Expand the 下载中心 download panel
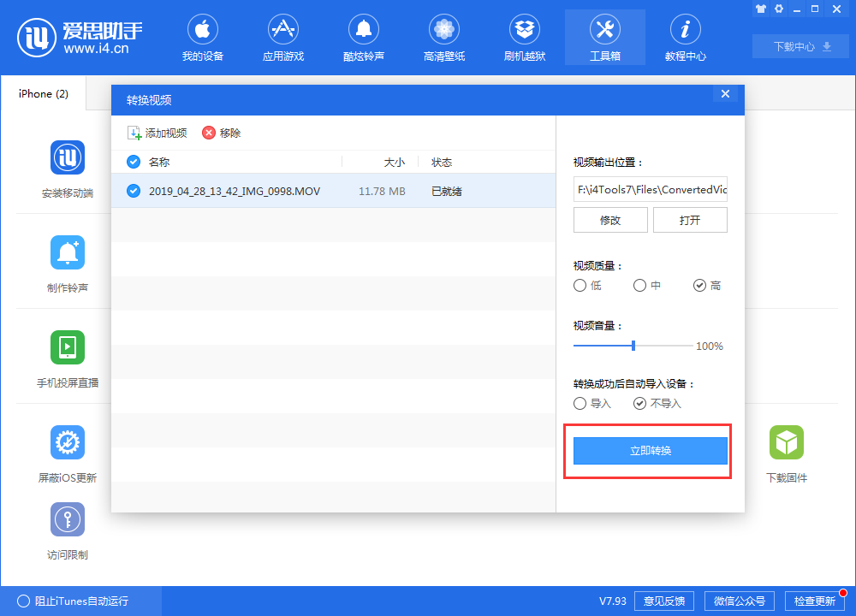This screenshot has width=856, height=616. tap(800, 46)
